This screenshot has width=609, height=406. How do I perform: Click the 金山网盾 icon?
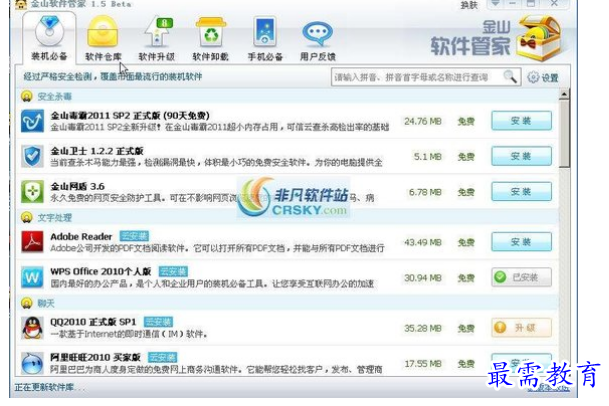click(x=32, y=192)
